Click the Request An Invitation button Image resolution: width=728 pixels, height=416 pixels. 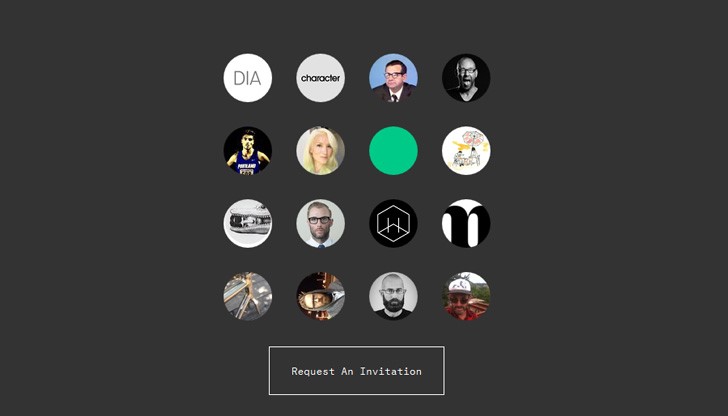click(x=357, y=370)
